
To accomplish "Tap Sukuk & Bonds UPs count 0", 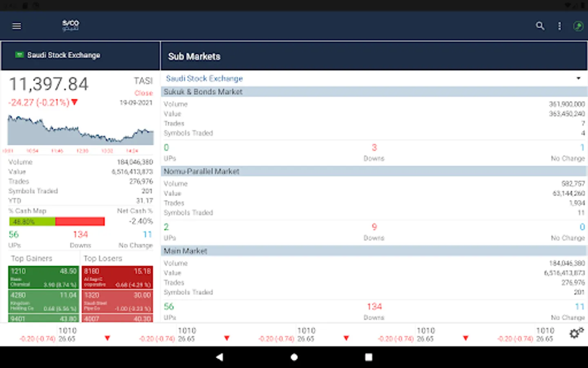I will pos(166,147).
